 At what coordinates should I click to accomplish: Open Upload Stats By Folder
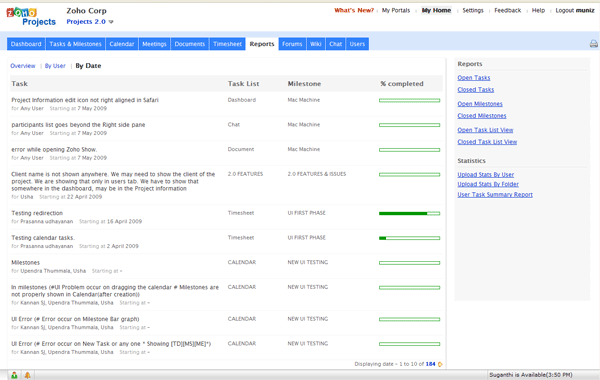(x=488, y=184)
